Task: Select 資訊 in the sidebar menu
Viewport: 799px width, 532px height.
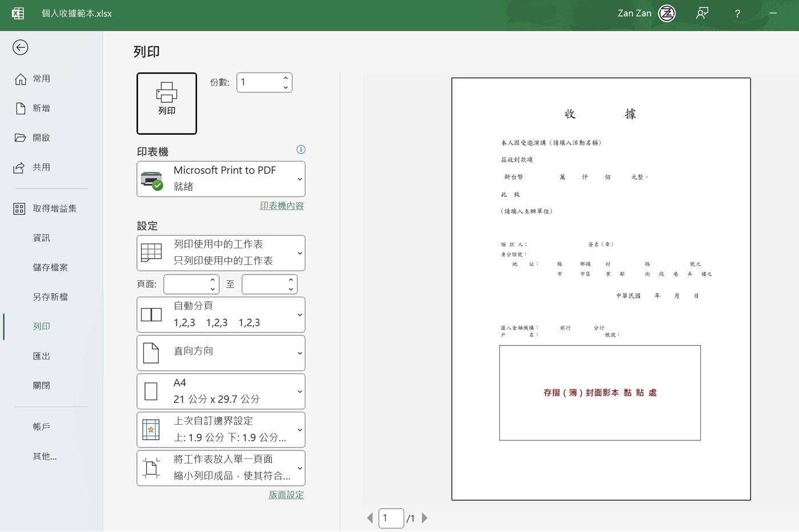Action: tap(42, 238)
